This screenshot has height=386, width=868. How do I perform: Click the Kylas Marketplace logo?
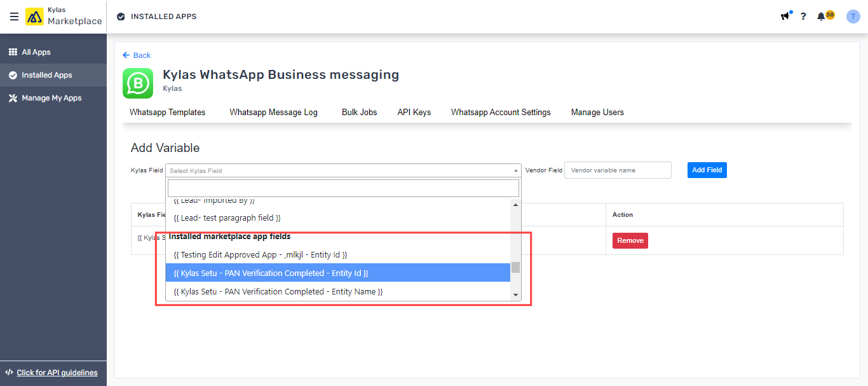64,17
